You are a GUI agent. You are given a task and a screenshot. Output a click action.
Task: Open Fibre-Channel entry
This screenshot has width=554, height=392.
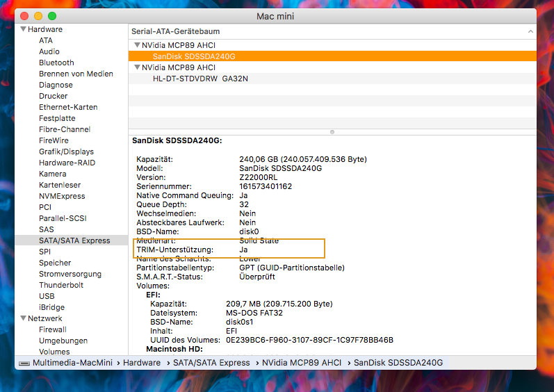pos(65,129)
